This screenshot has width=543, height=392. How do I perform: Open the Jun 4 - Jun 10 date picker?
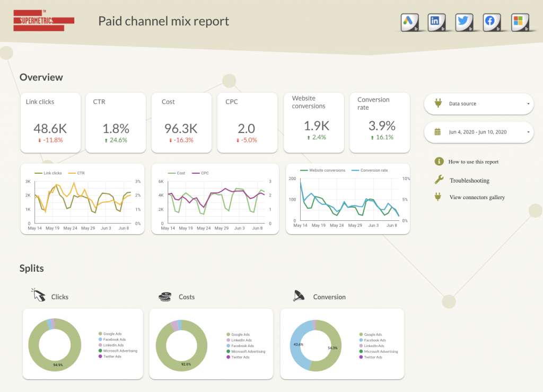click(x=479, y=132)
